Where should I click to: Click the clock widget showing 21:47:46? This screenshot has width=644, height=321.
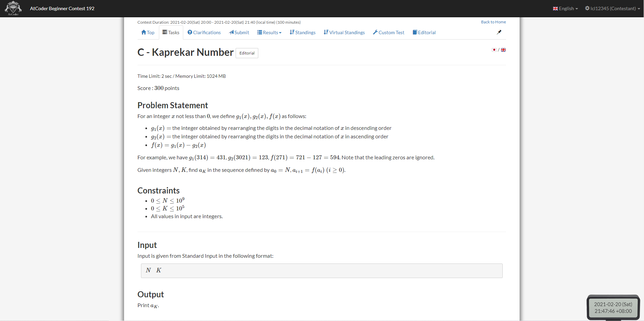[613, 307]
